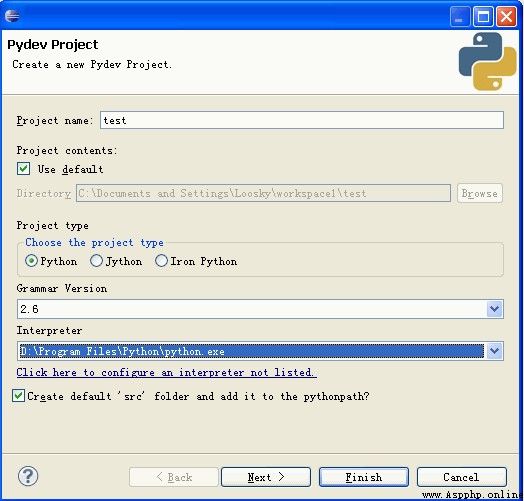Screen dimensions: 524x501
Task: Uncheck the Use default checkbox
Action: coord(23,169)
